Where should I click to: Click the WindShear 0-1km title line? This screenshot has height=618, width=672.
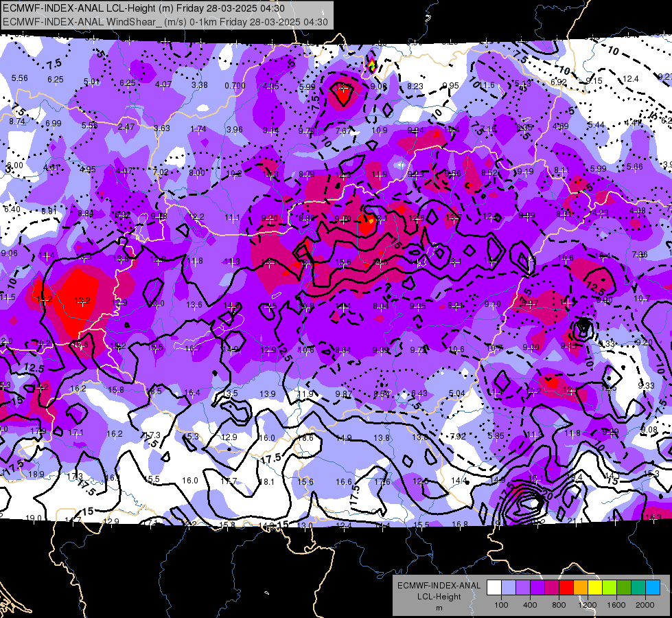165,22
